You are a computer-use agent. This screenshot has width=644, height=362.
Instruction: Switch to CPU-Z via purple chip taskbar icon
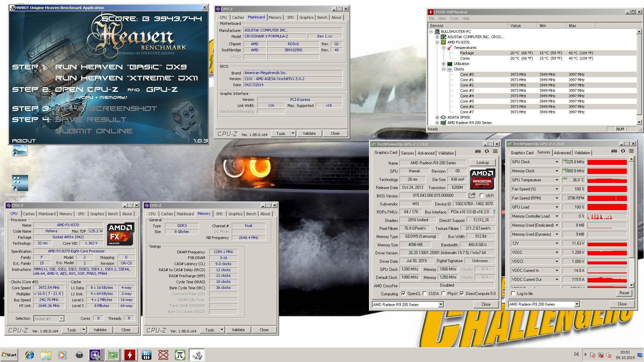coord(95,355)
